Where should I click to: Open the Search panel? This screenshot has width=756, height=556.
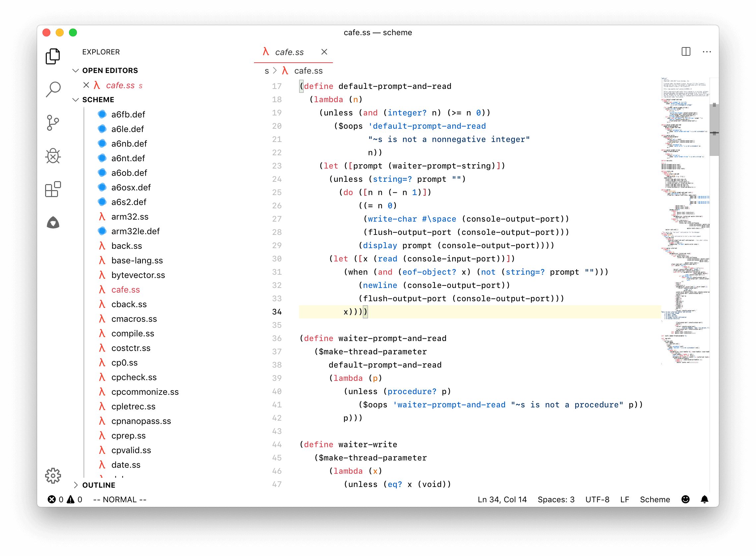tap(53, 89)
